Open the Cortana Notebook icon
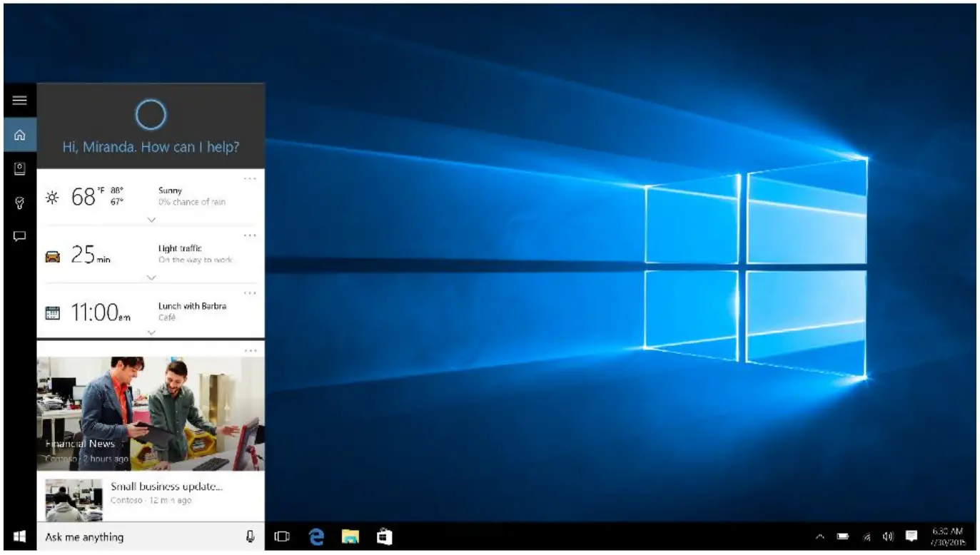Screen dimensions: 980x555 [20, 168]
